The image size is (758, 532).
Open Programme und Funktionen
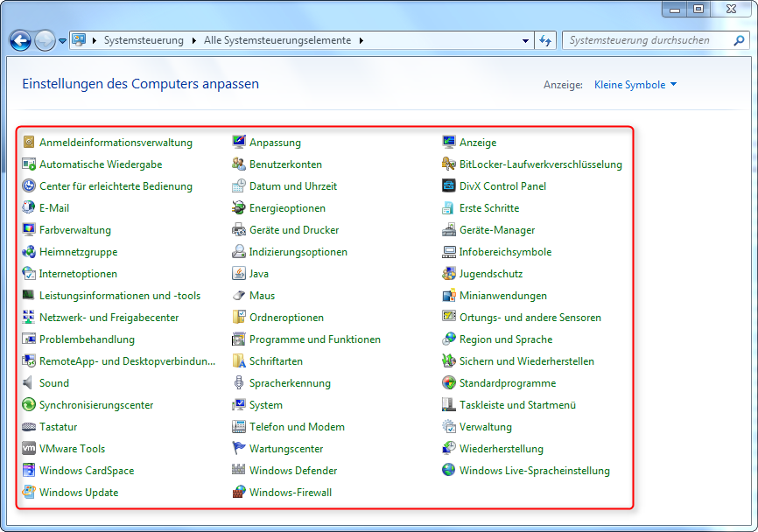314,339
